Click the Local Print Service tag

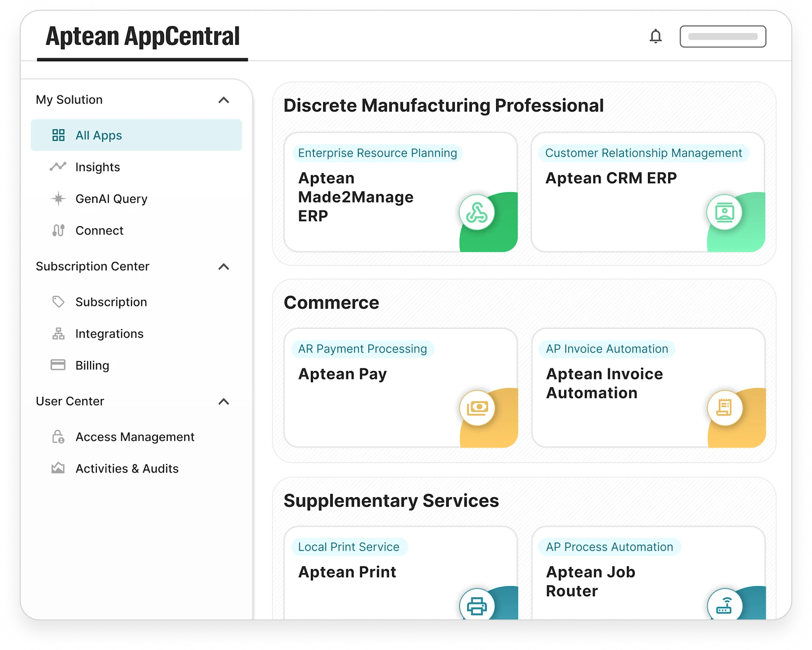pos(349,547)
